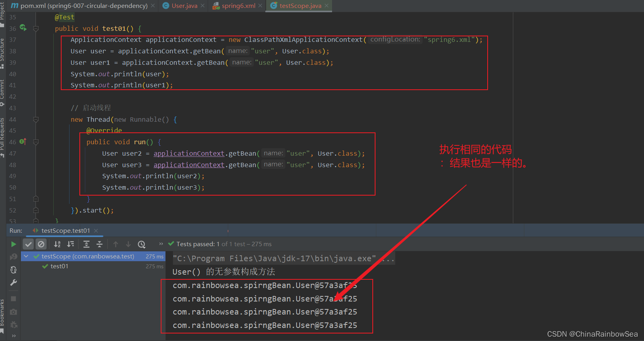The height and width of the screenshot is (341, 644).
Task: Fold Thread block at line 44
Action: pyautogui.click(x=36, y=119)
